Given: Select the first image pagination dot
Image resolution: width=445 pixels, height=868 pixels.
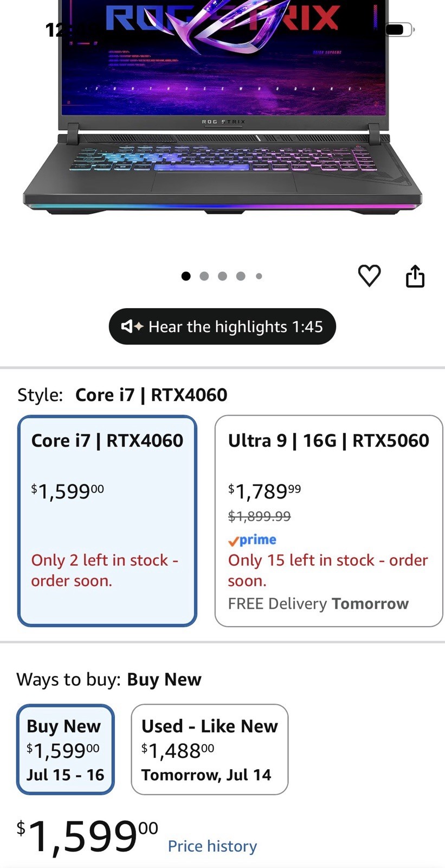Looking at the screenshot, I should 186,276.
